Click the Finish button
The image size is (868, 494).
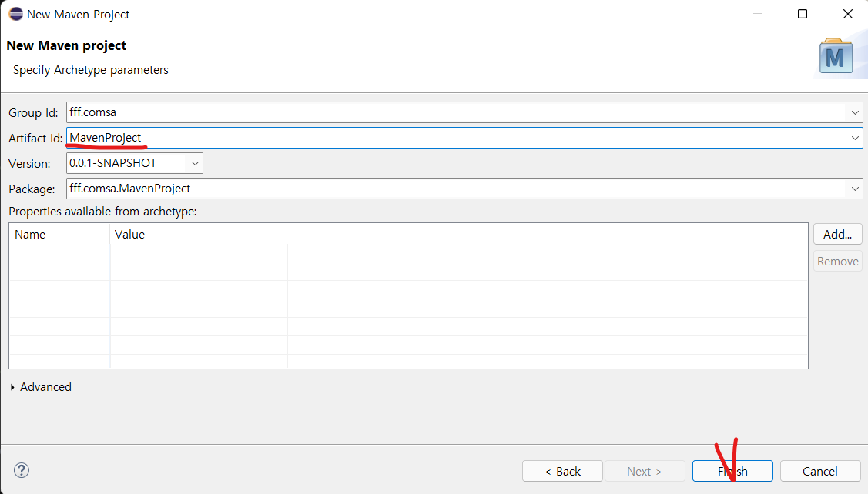pos(732,472)
